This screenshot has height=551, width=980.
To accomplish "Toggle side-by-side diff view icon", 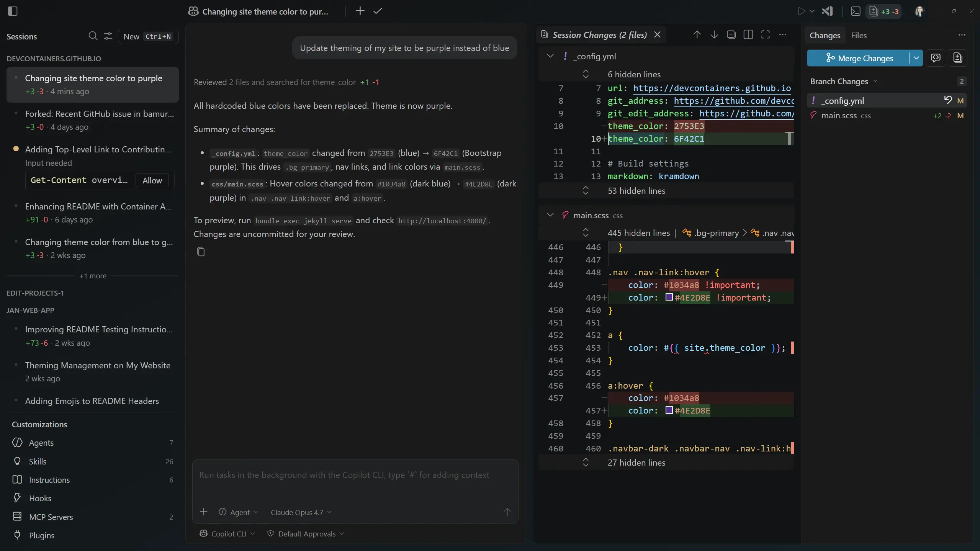I will (x=748, y=35).
